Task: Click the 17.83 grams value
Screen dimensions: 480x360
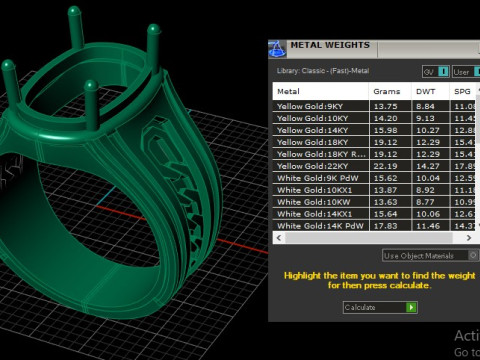Action: point(385,226)
